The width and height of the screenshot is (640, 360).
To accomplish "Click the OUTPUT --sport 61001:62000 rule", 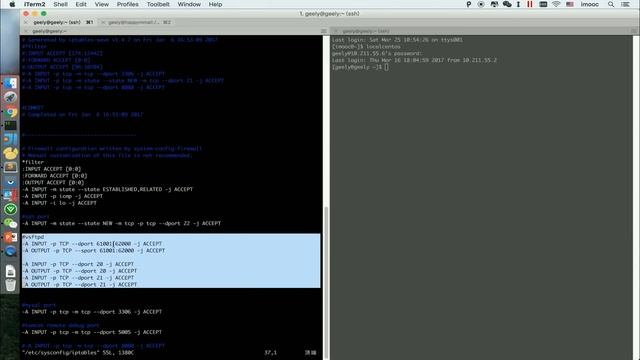I will [93, 251].
